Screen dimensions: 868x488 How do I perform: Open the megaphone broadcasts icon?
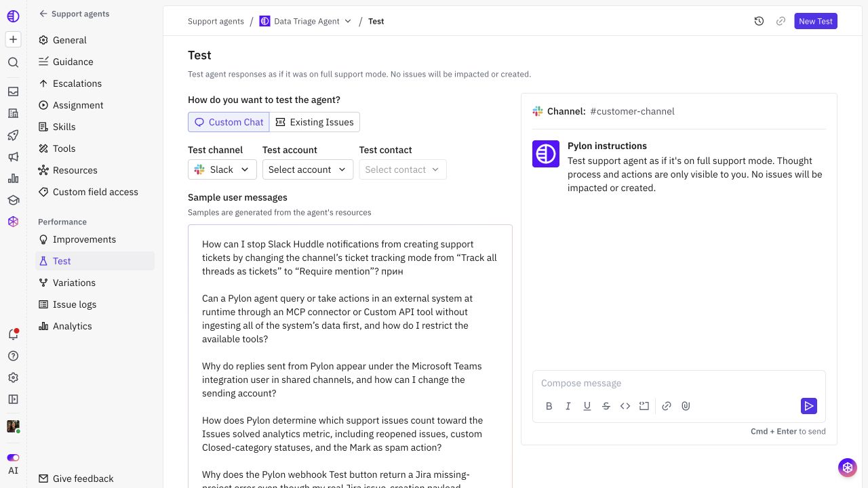point(13,157)
